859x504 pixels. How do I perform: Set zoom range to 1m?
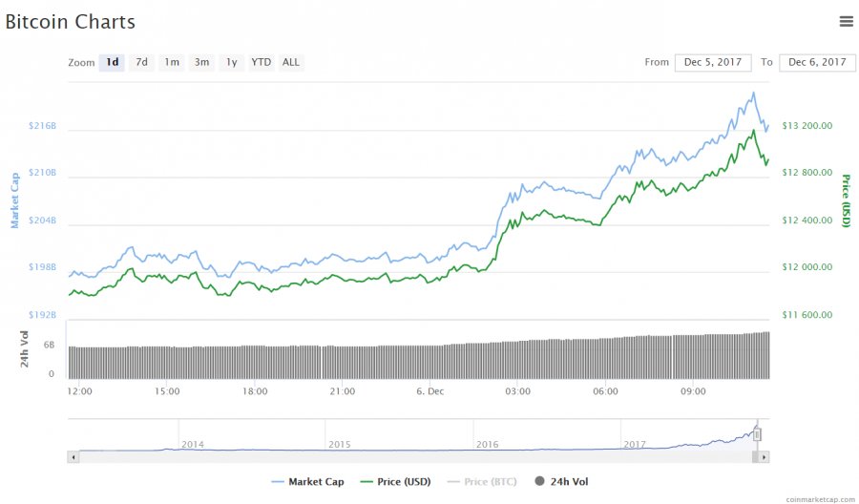click(172, 62)
